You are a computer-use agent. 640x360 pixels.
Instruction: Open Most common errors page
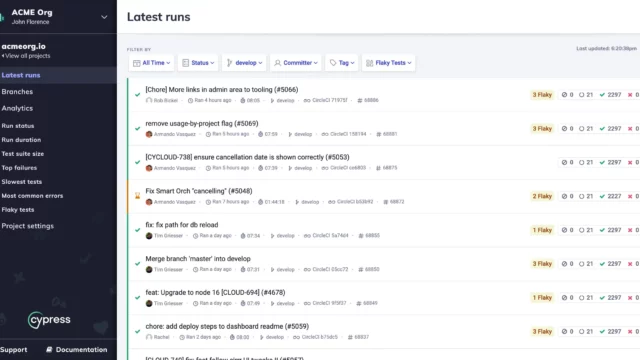[x=32, y=196]
